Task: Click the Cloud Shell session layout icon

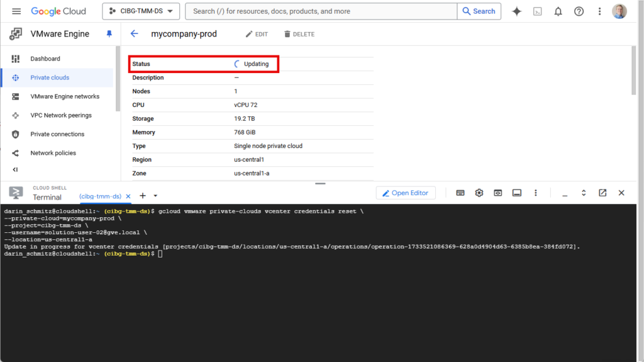Action: pos(517,193)
